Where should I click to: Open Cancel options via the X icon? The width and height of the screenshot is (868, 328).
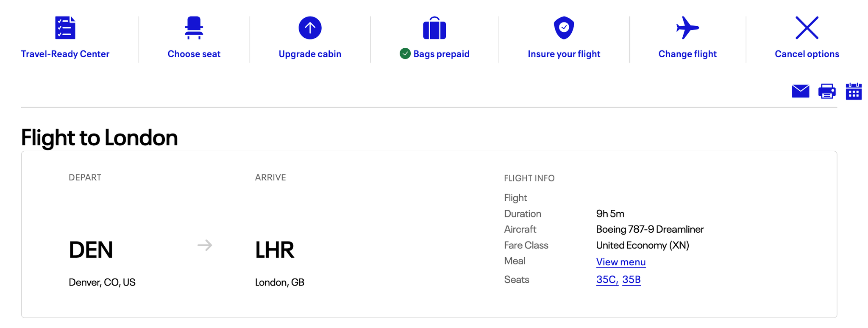(x=807, y=27)
